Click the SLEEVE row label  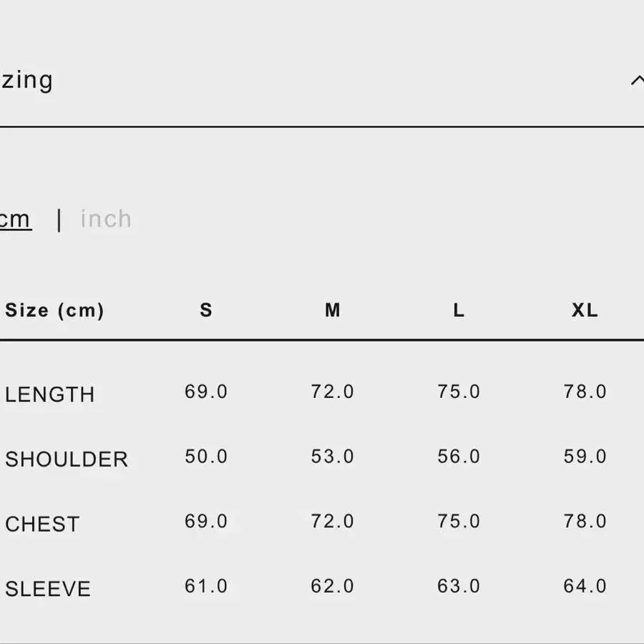click(48, 589)
